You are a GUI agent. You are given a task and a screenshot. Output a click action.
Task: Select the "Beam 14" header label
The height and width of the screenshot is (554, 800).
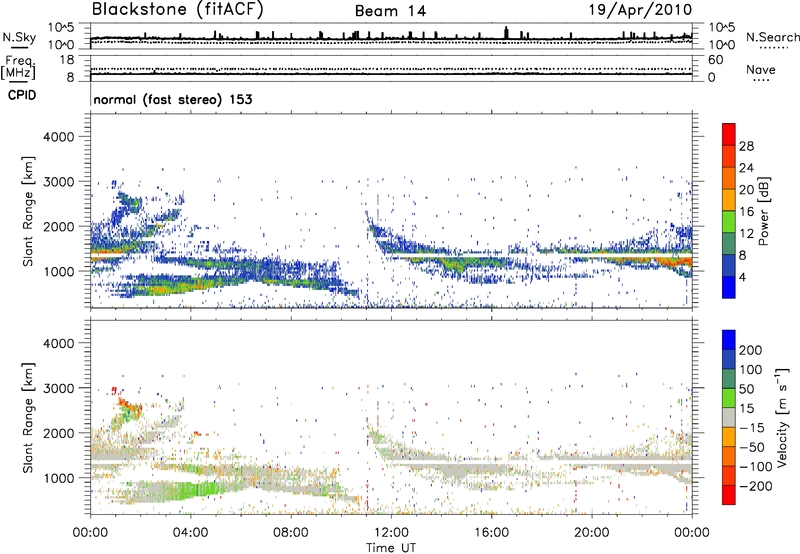click(x=390, y=11)
